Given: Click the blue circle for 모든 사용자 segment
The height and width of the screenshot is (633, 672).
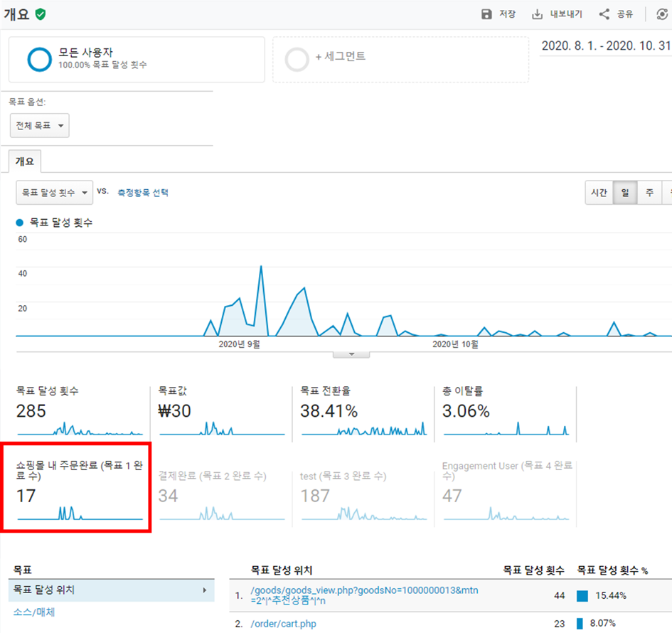Looking at the screenshot, I should tap(39, 59).
